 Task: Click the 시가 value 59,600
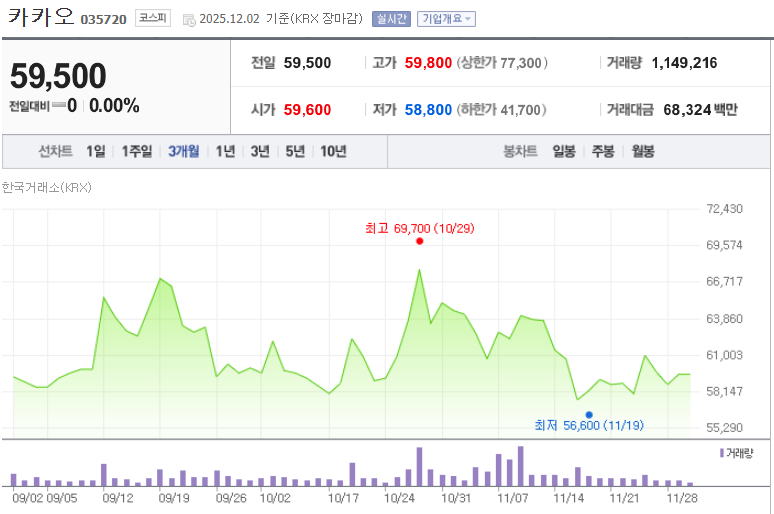click(307, 110)
